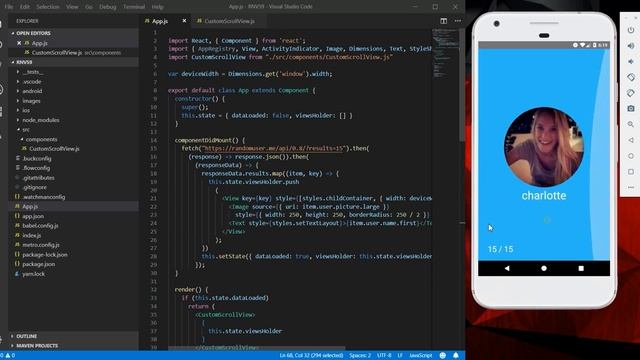Open the Selection menu
Viewport: 640px width, 360px height.
(x=48, y=7)
